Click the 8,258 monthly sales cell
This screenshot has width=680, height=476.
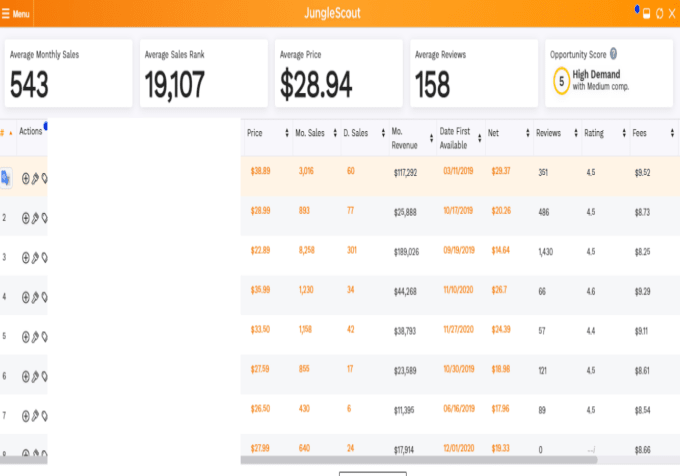pos(307,250)
